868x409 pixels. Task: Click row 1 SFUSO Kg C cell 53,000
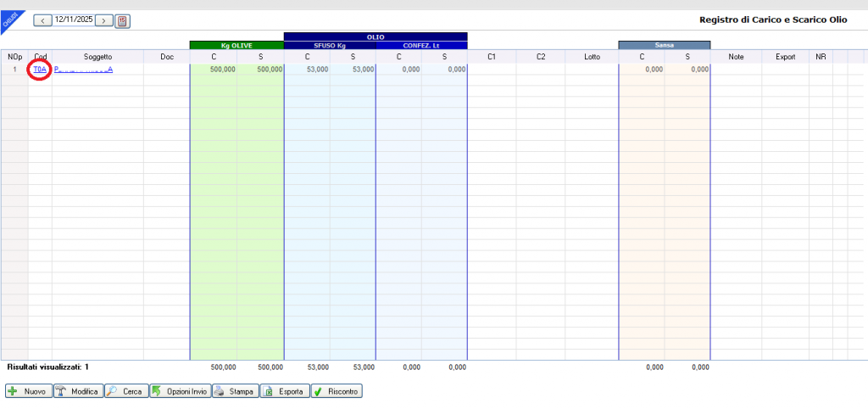tap(307, 70)
